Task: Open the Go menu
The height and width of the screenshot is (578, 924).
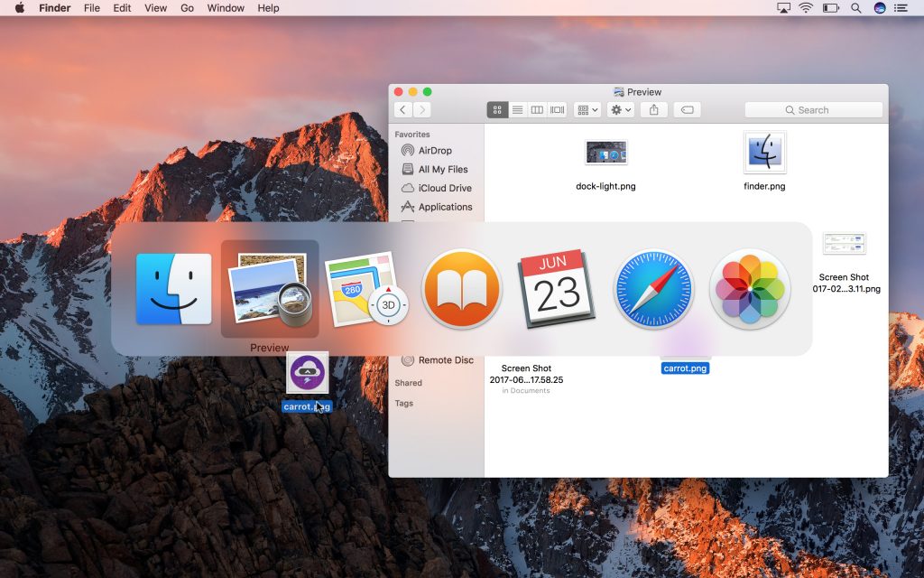Action: tap(187, 8)
